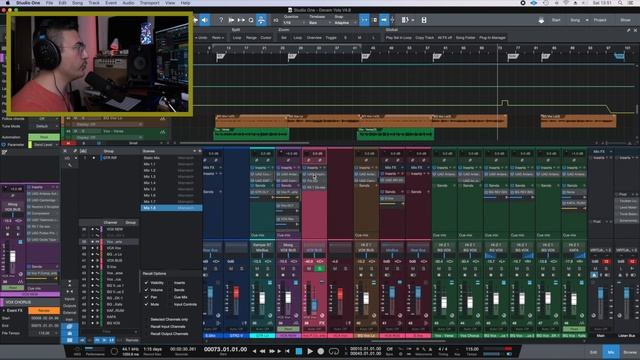Open the Track menu

[x=94, y=3]
